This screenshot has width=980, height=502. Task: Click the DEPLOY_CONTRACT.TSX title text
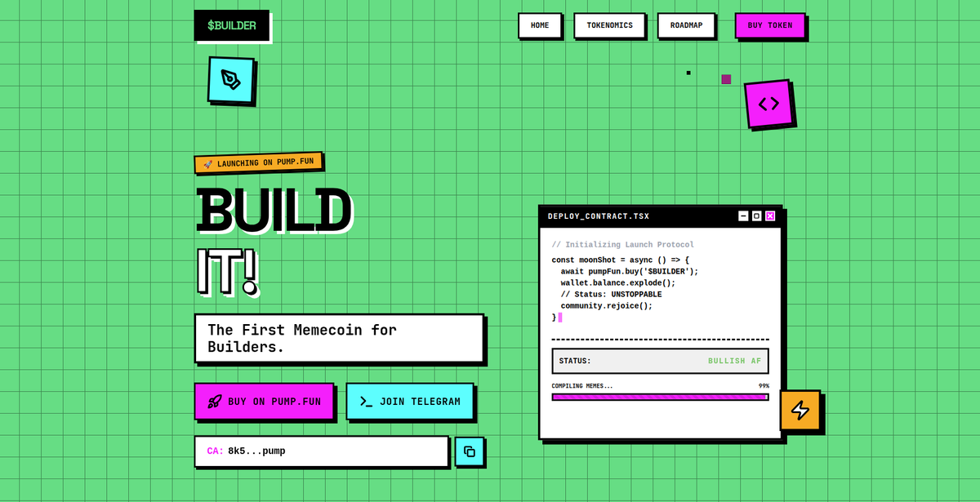[x=599, y=216]
